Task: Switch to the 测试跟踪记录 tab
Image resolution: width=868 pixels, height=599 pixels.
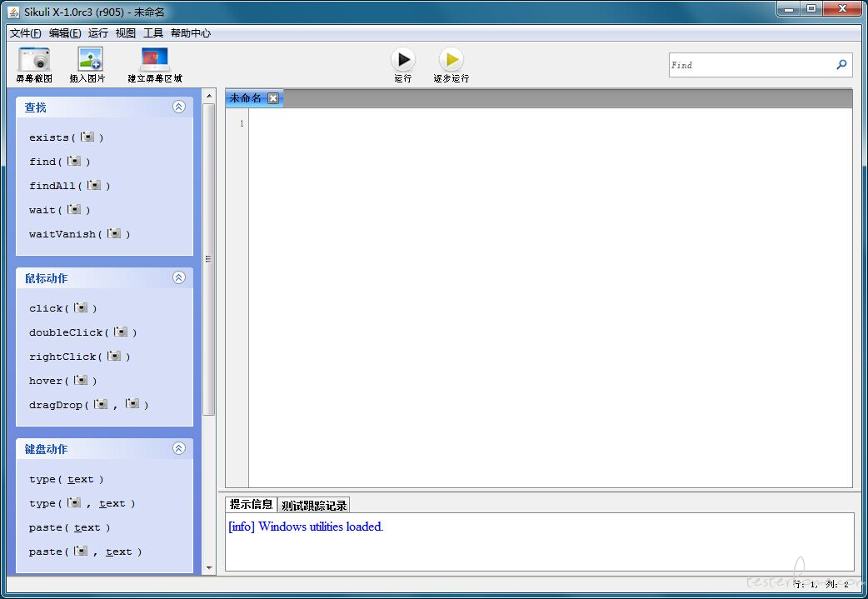Action: [314, 505]
